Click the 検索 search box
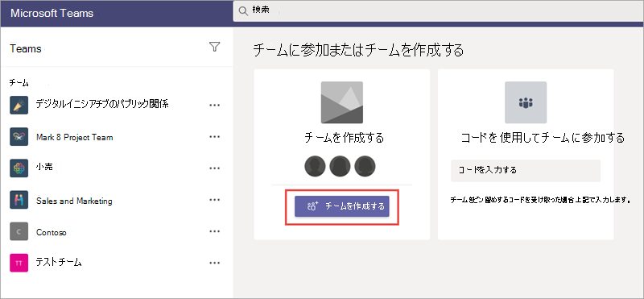The image size is (644, 299). [x=438, y=11]
